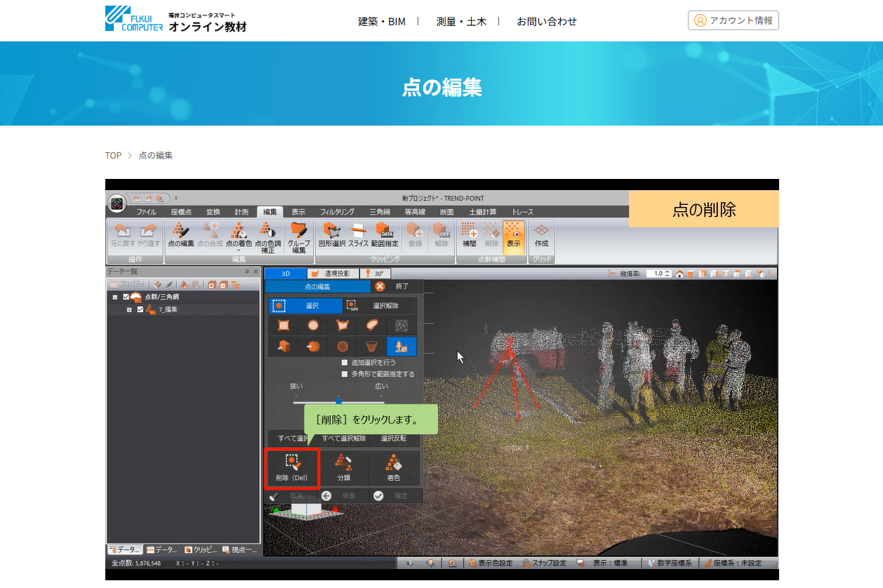Click the 分類 icon in the edit dialog

[343, 467]
